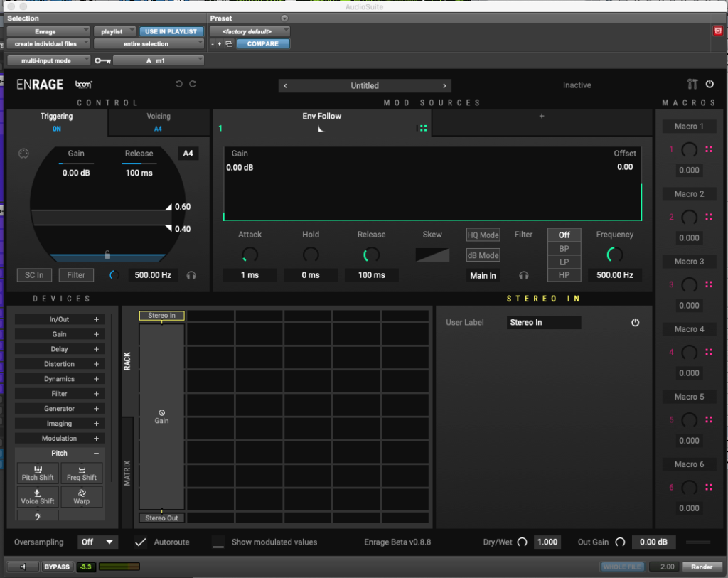Open the playlist dropdown
This screenshot has width=728, height=578.
[114, 31]
